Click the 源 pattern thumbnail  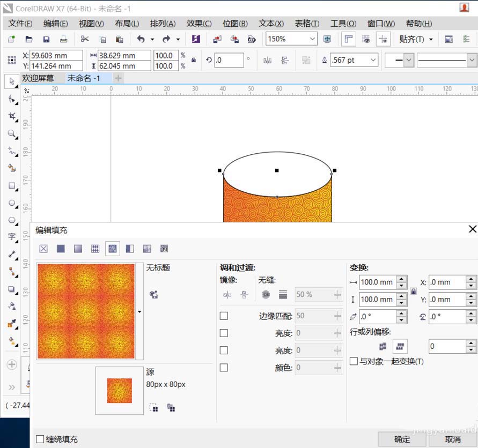pyautogui.click(x=119, y=391)
